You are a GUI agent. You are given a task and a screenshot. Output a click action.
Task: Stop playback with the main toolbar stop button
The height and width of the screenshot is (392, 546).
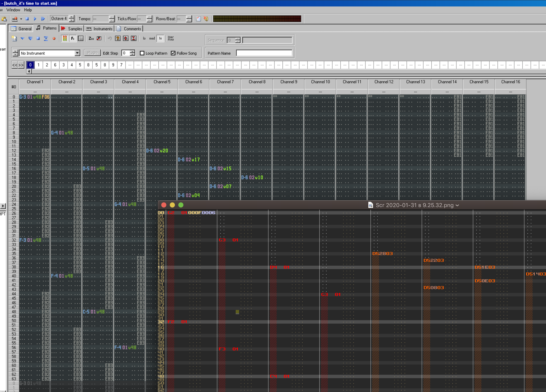(x=27, y=19)
